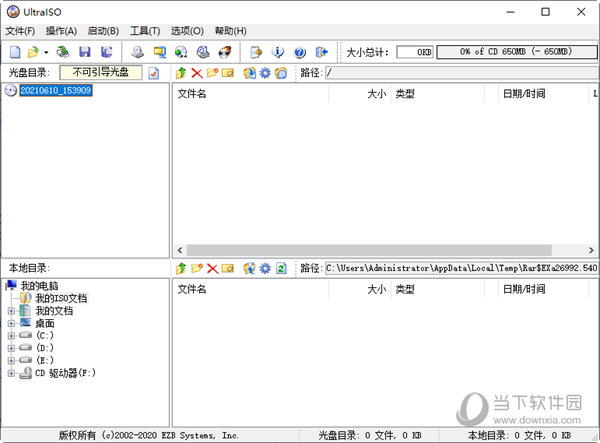This screenshot has width=600, height=443.
Task: Click the gear icon in disc toolbar
Action: tap(265, 73)
